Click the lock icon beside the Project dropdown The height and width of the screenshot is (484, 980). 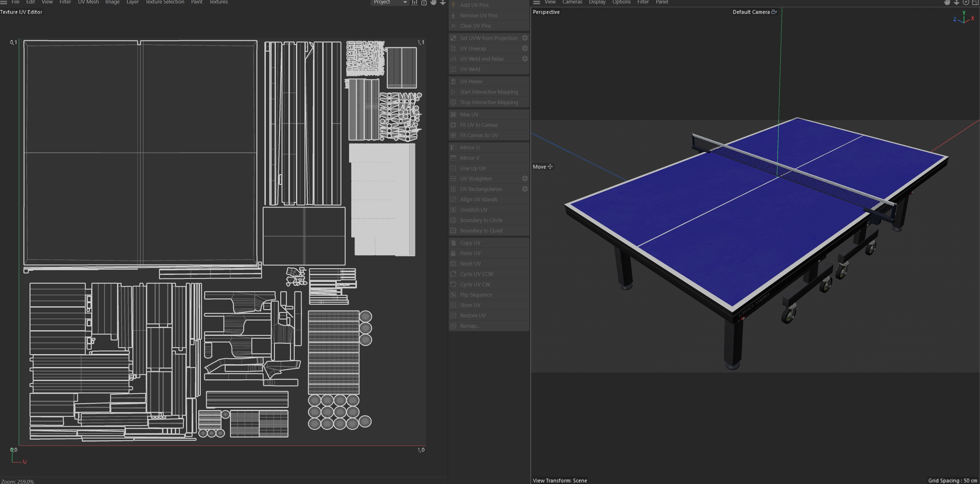(x=424, y=3)
